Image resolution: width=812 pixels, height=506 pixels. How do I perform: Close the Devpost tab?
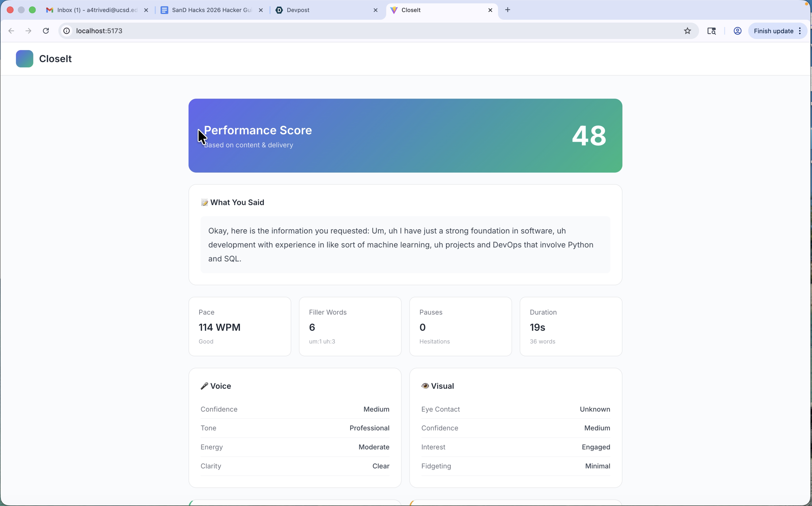point(376,10)
